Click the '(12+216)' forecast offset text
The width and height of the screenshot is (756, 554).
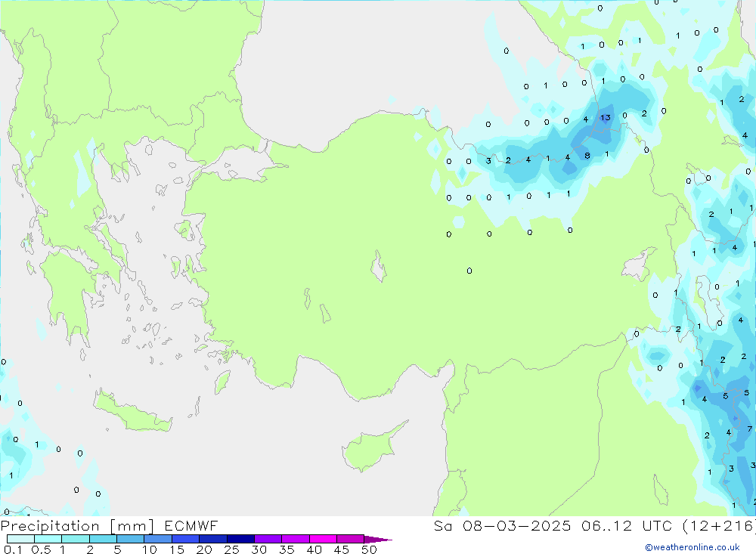(x=719, y=526)
